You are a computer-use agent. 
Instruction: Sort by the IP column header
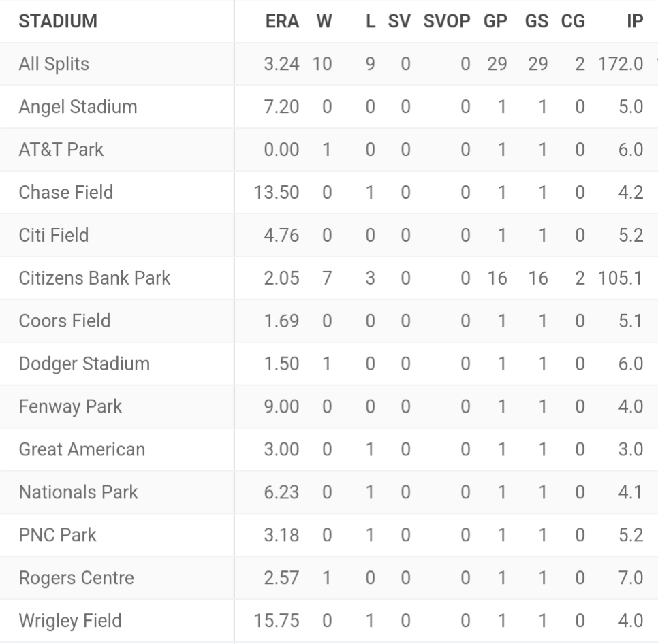[634, 21]
